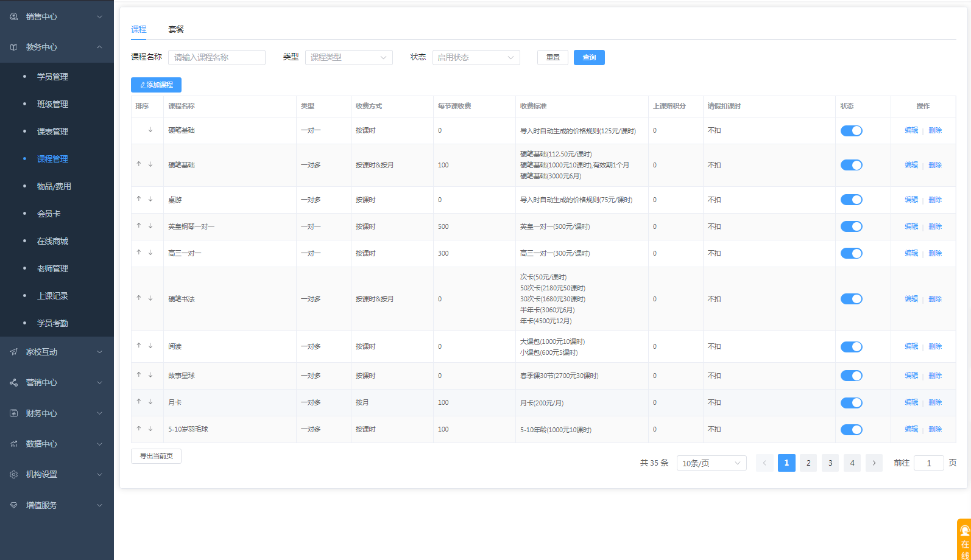Screen dimensions: 971x560
Task: Click 导出当前页 export button
Action: pyautogui.click(x=156, y=456)
